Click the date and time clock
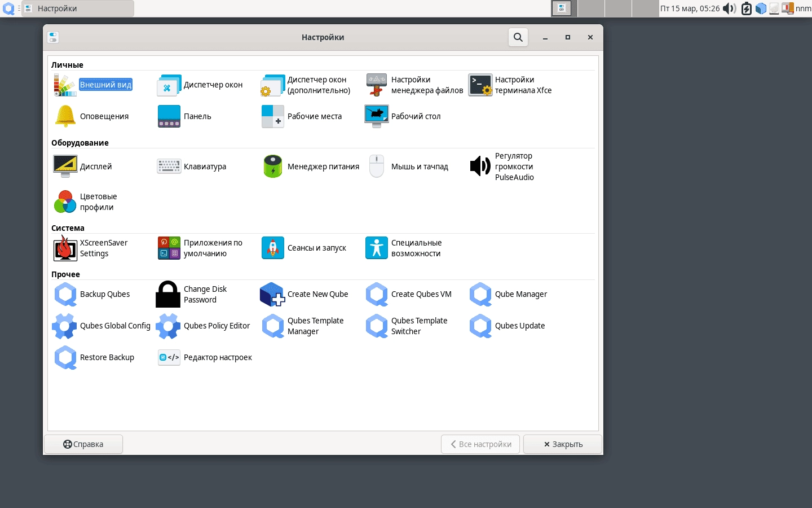The height and width of the screenshot is (508, 812). (x=690, y=8)
